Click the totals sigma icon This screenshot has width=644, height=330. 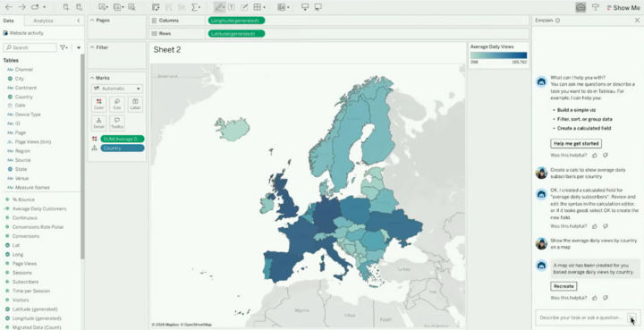pyautogui.click(x=195, y=7)
